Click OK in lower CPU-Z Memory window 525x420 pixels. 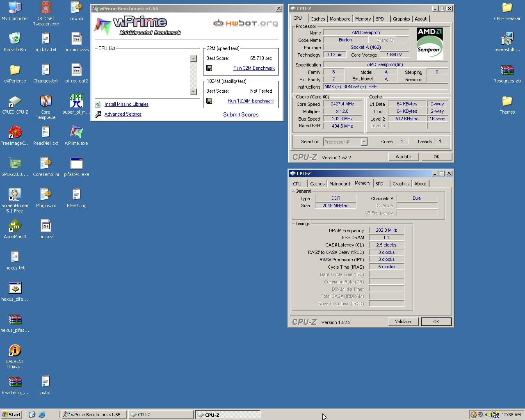pos(436,322)
